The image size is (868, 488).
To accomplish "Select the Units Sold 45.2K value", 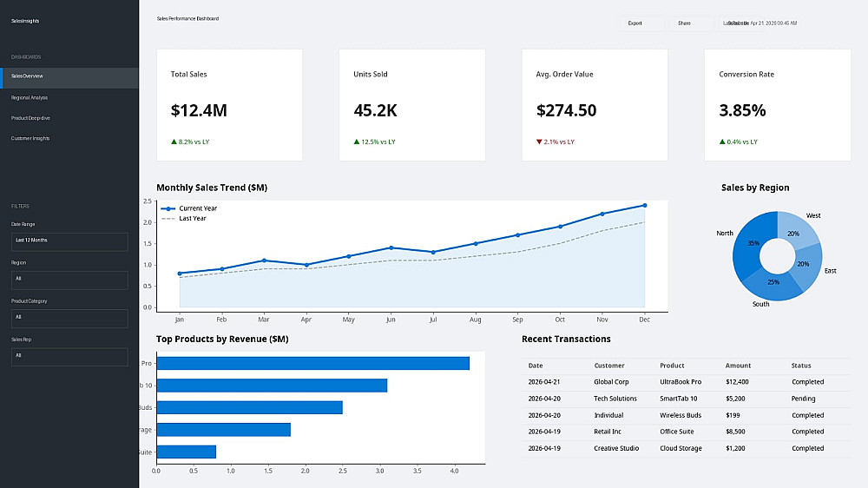I will click(x=375, y=111).
